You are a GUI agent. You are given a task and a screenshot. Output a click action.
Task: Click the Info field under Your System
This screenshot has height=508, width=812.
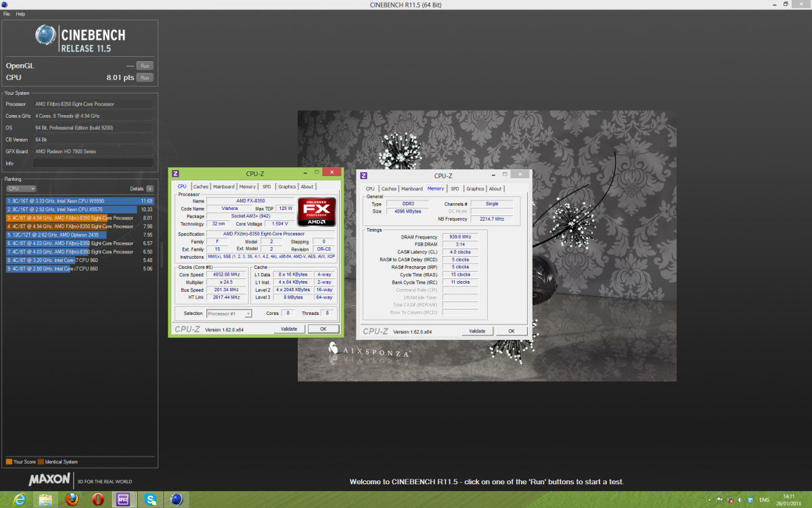[x=93, y=163]
